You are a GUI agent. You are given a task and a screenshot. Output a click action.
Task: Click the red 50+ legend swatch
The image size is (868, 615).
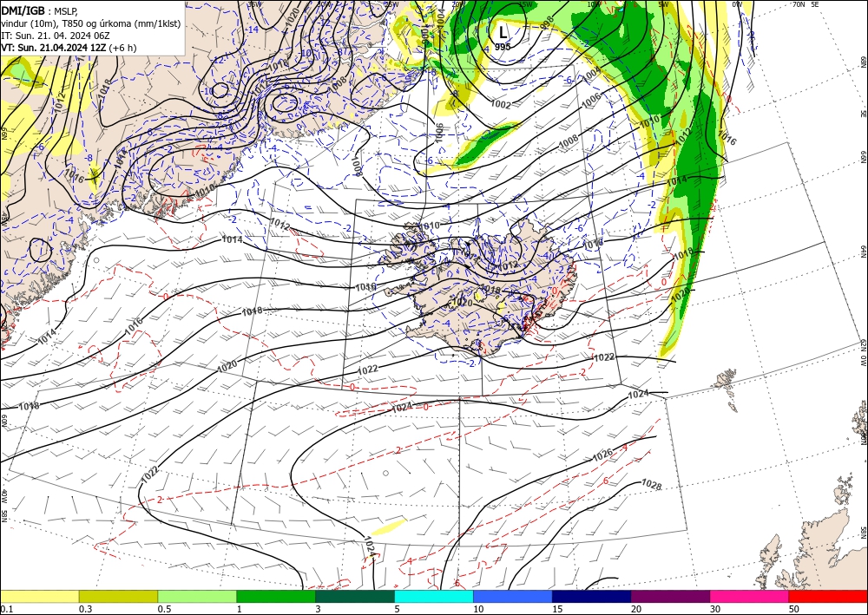[x=828, y=596]
